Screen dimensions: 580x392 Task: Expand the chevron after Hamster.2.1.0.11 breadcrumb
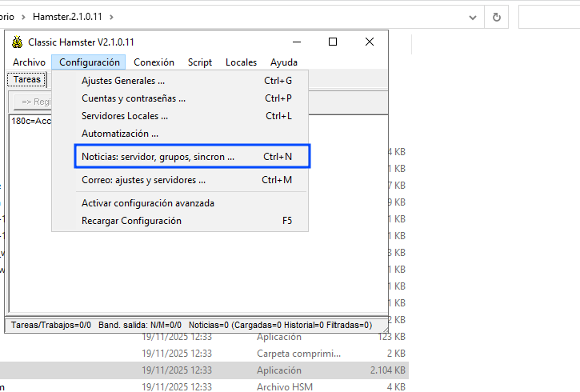111,17
